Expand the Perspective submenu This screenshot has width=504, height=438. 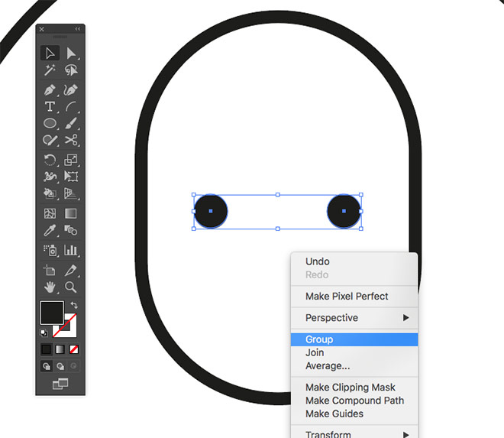[354, 318]
